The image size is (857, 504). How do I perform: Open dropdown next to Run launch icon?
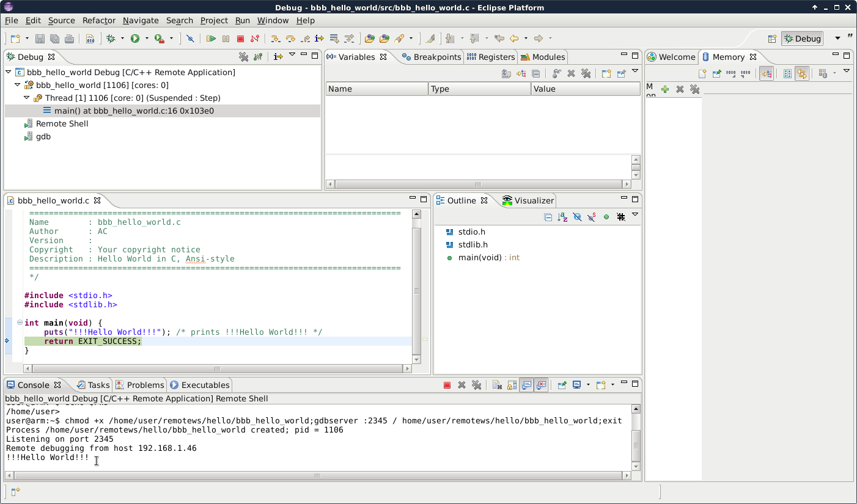click(x=147, y=38)
